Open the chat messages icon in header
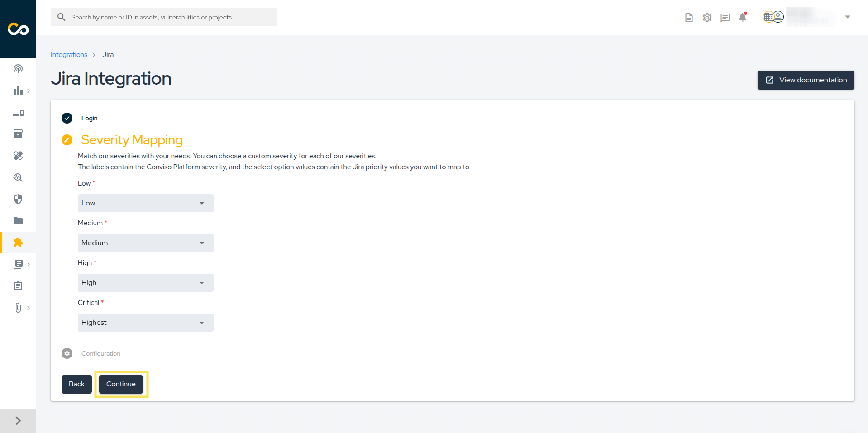The width and height of the screenshot is (868, 433). click(725, 18)
